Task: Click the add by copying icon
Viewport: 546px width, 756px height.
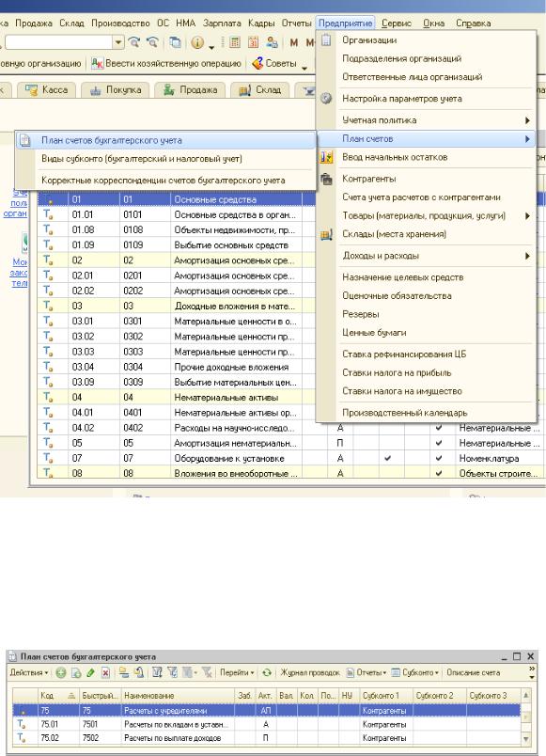Action: [x=76, y=672]
